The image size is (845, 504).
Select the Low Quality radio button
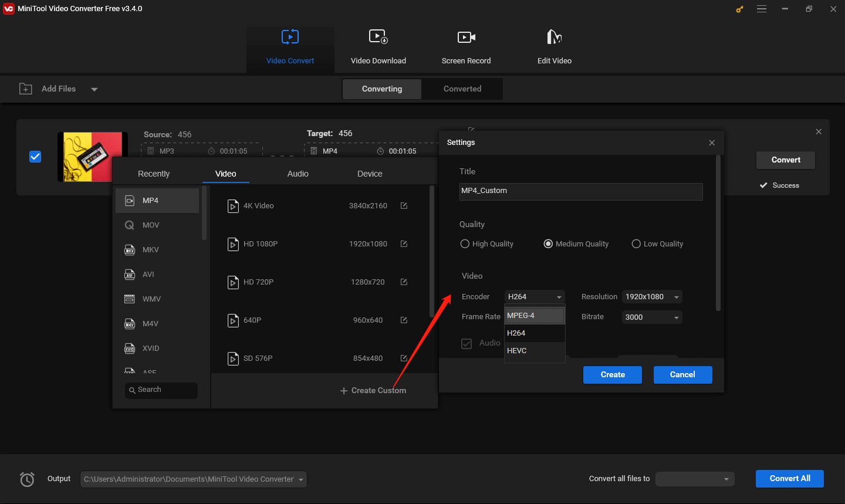click(636, 243)
